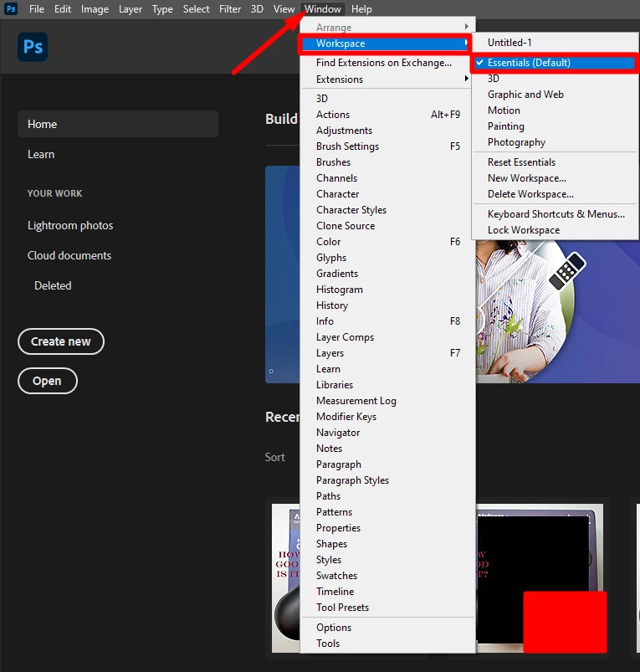The height and width of the screenshot is (672, 640).
Task: Show the Tools panel
Action: pos(387,644)
